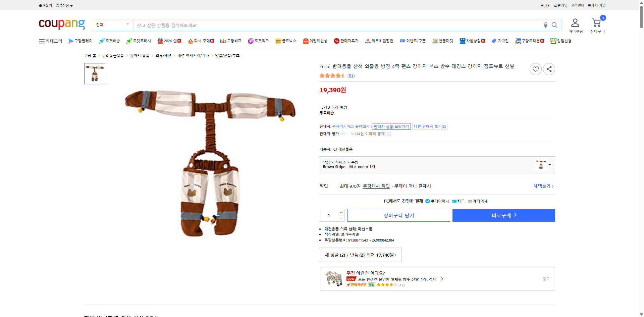Viewport: 644px width, 317px height.
Task: Click the 장바구니 담기 button
Action: (x=398, y=215)
